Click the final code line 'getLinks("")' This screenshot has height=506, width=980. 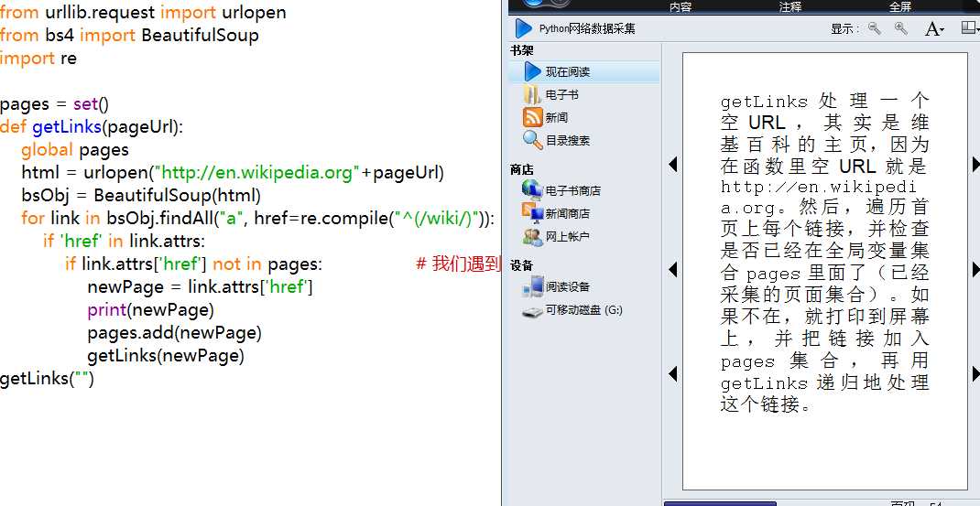47,379
